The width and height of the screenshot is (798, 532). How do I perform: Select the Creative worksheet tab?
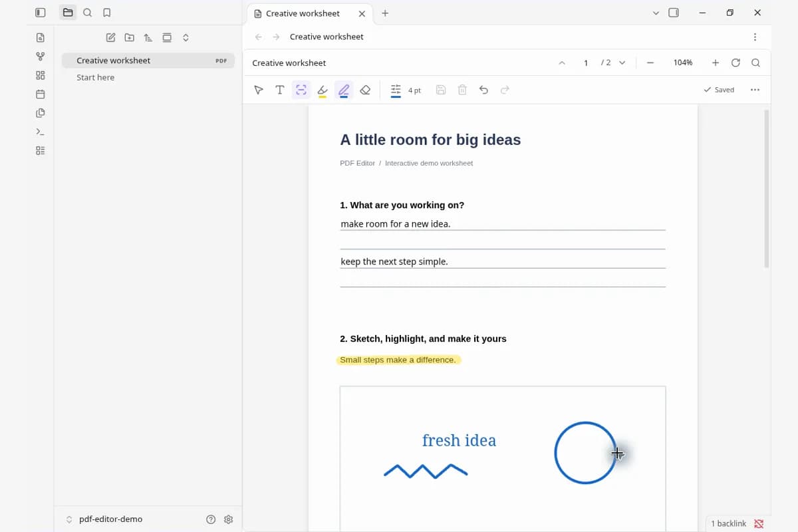310,13
